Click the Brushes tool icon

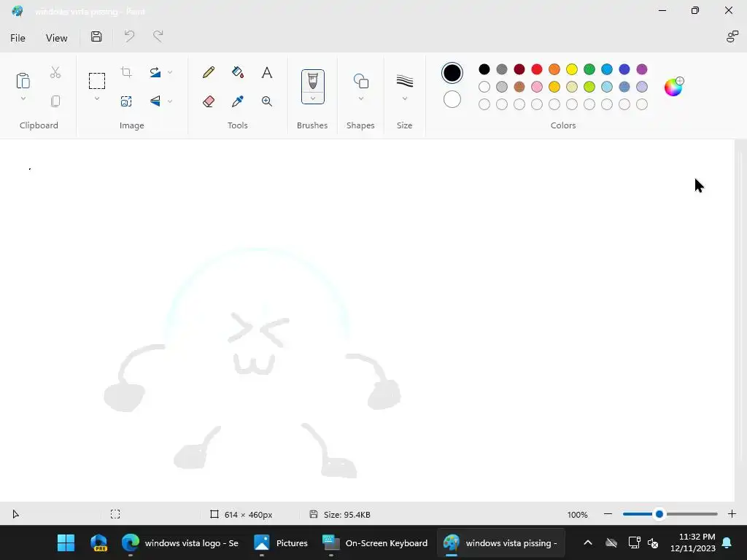[x=312, y=81]
